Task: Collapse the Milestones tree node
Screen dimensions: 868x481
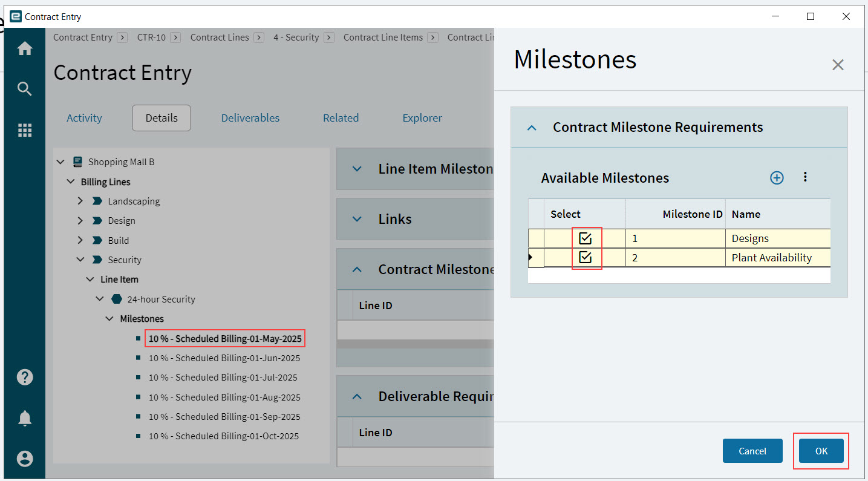Action: pyautogui.click(x=109, y=318)
